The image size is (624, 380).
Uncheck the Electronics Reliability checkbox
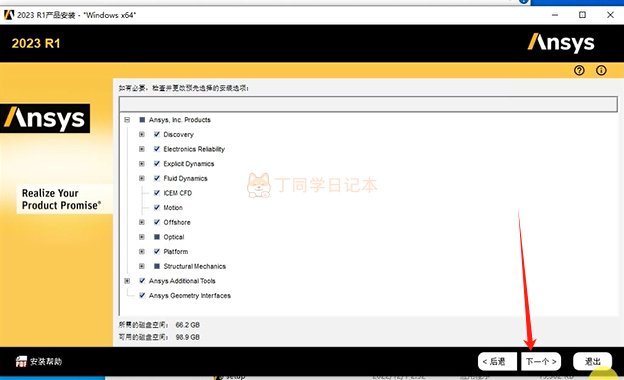tap(157, 149)
